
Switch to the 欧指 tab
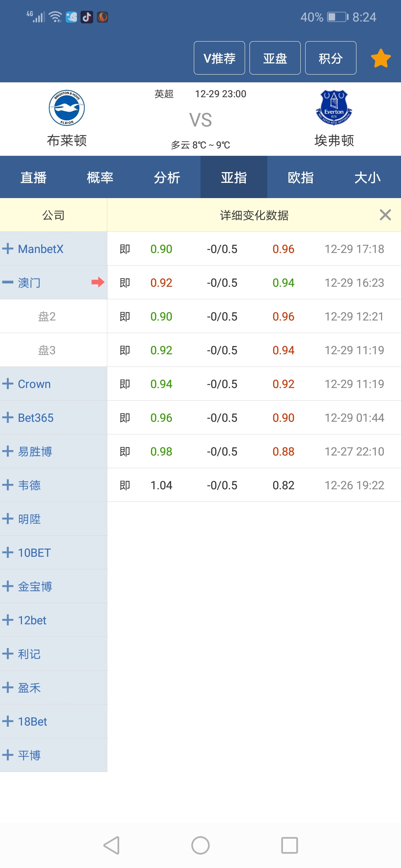(300, 177)
